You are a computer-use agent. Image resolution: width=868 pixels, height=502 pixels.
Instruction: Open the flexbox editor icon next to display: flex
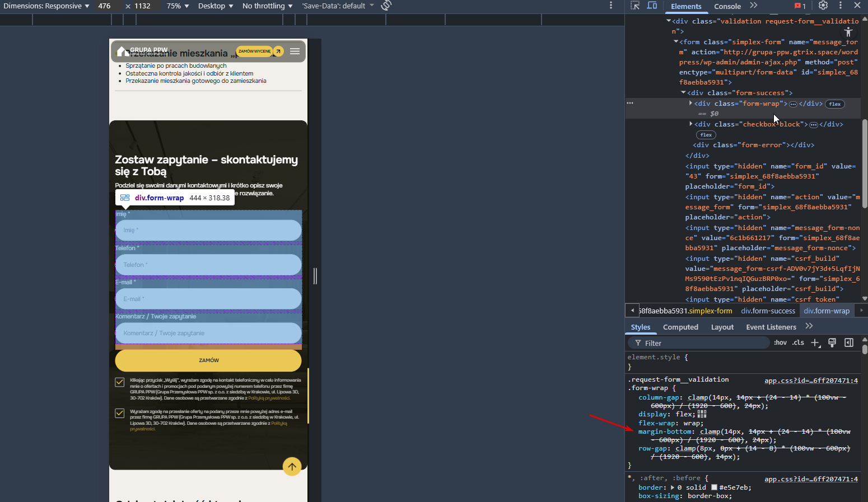(x=702, y=414)
